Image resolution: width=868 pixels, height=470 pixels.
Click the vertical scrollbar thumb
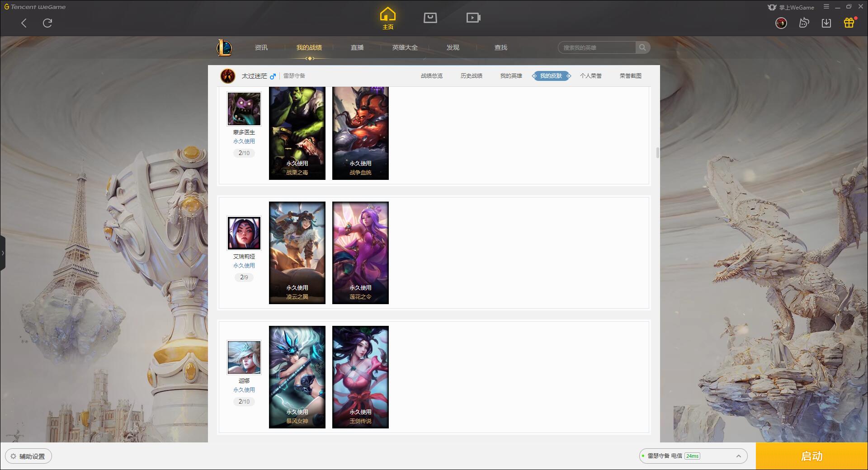[658, 153]
